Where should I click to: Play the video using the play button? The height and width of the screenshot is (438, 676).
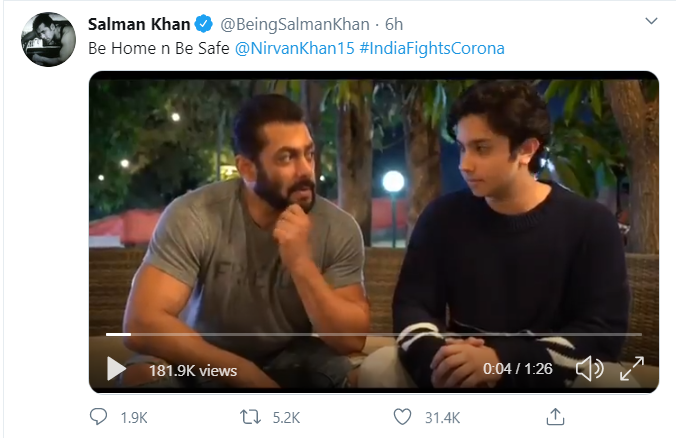point(117,370)
